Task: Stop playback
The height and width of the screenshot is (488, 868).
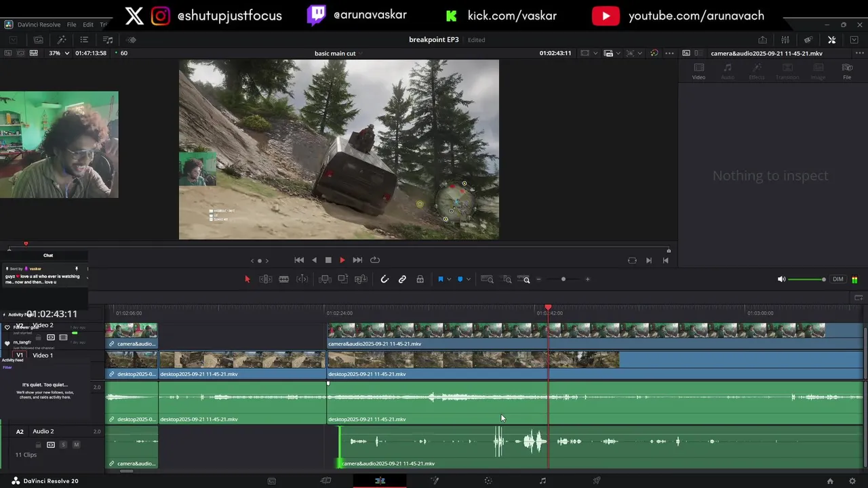Action: [328, 260]
